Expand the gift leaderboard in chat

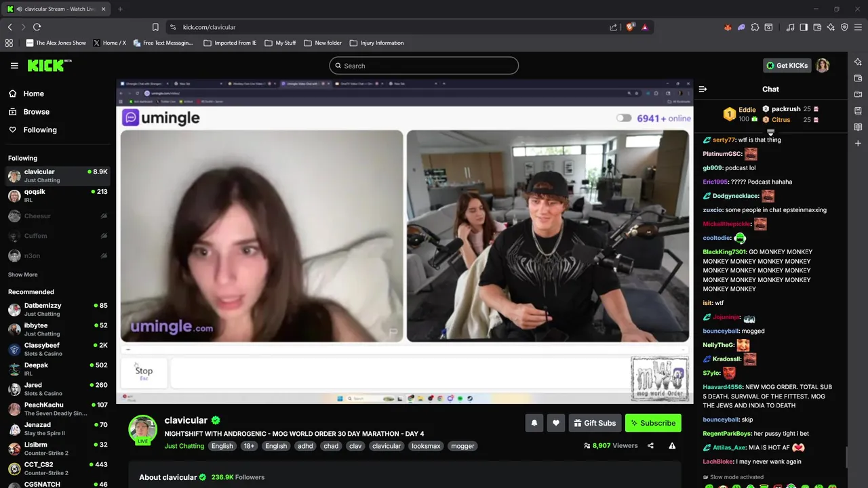point(770,132)
